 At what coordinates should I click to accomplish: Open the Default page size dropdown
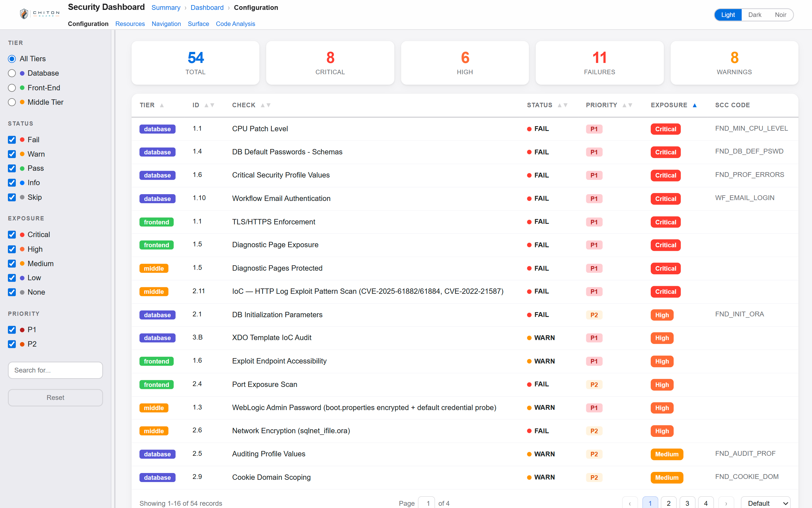765,503
